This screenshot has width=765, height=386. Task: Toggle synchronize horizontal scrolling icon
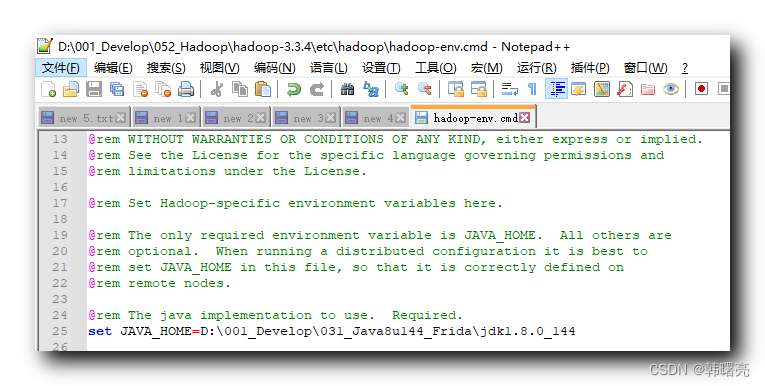[479, 89]
